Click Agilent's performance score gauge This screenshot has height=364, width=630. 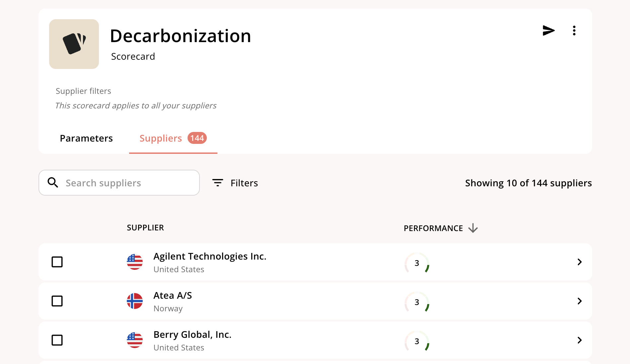[x=417, y=263]
